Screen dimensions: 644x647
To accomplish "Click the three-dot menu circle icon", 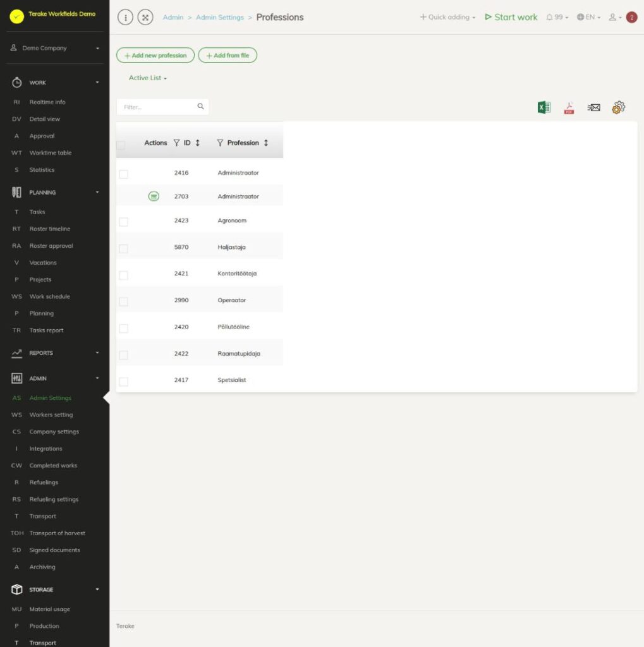I will (126, 17).
